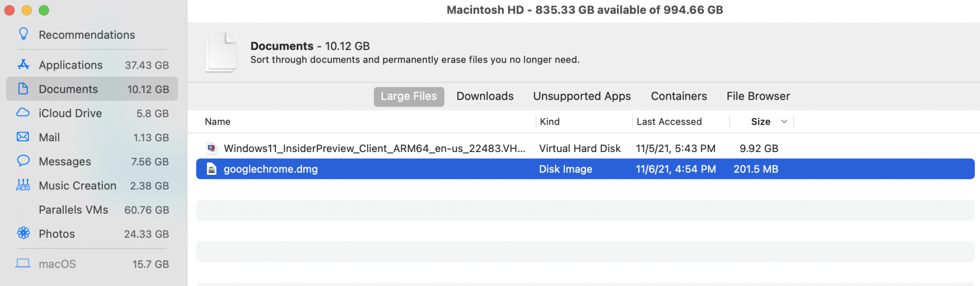The height and width of the screenshot is (286, 980).
Task: Click the macOS laptop icon
Action: pyautogui.click(x=23, y=263)
